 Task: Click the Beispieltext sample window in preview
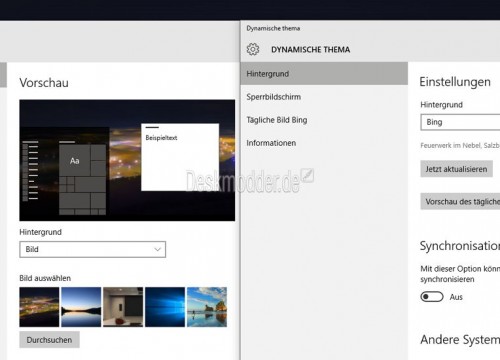tap(180, 157)
